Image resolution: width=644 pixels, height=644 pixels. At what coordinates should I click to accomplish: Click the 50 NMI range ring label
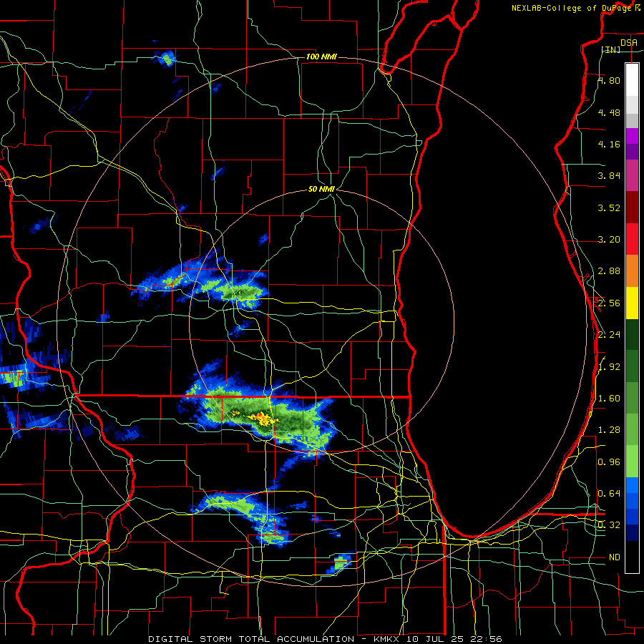[321, 189]
